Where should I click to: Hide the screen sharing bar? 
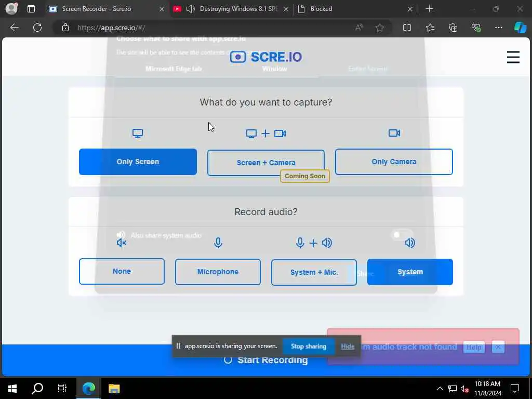[x=348, y=347]
